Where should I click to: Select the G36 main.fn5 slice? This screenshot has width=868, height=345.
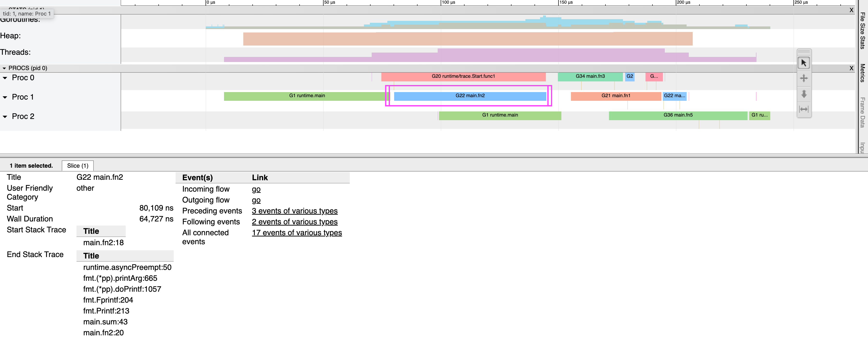coord(678,115)
